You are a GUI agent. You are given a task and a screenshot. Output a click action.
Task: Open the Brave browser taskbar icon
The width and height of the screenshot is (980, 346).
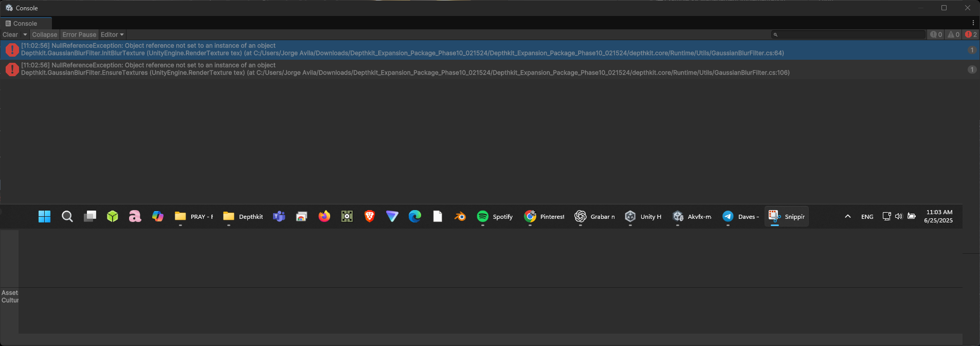tap(369, 217)
